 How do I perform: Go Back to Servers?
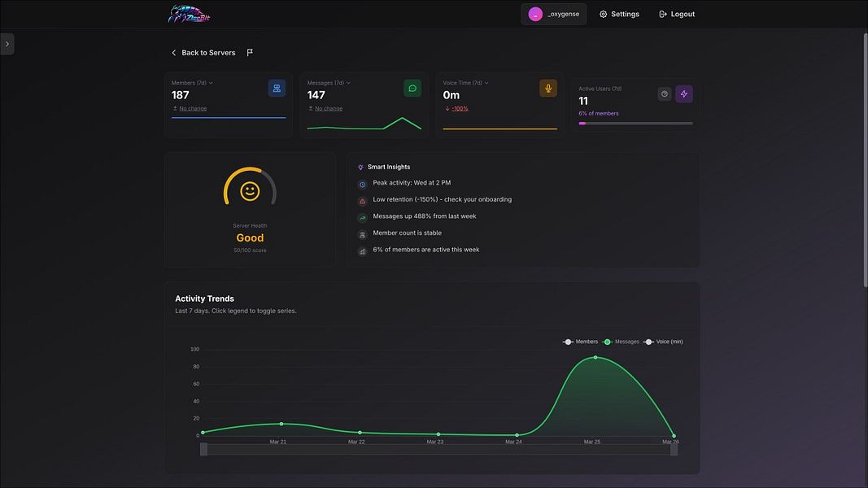[203, 53]
